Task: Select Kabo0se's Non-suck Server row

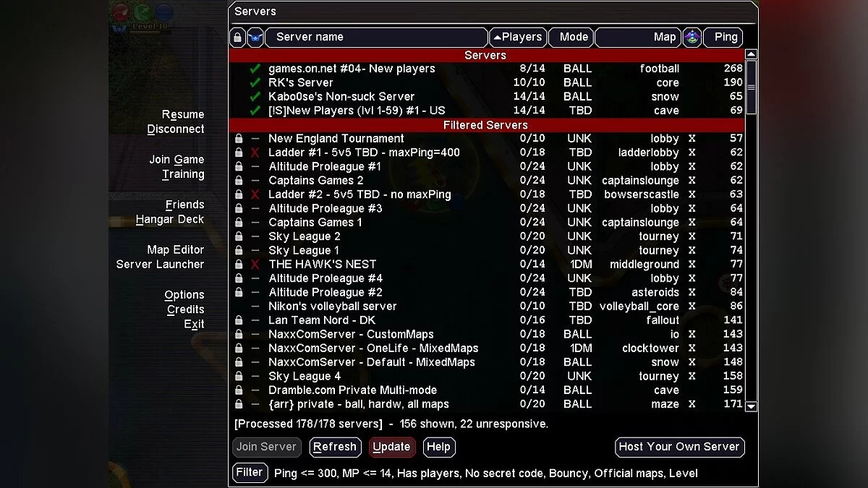Action: (x=341, y=97)
